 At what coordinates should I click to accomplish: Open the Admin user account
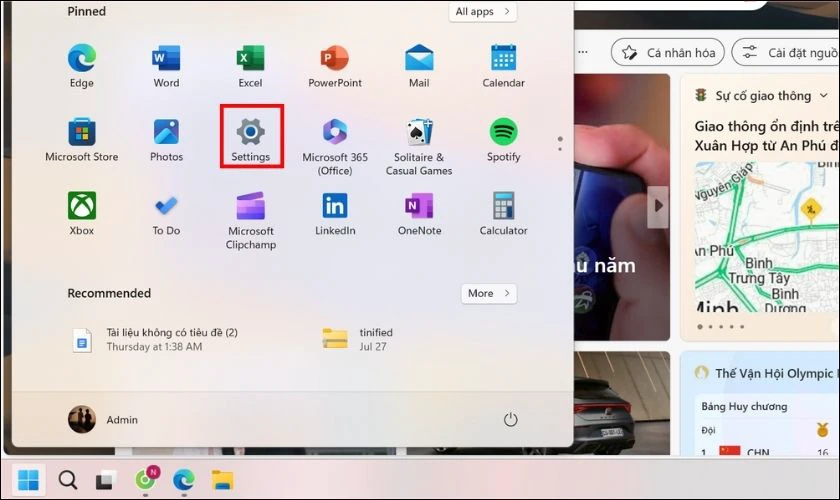(x=103, y=419)
